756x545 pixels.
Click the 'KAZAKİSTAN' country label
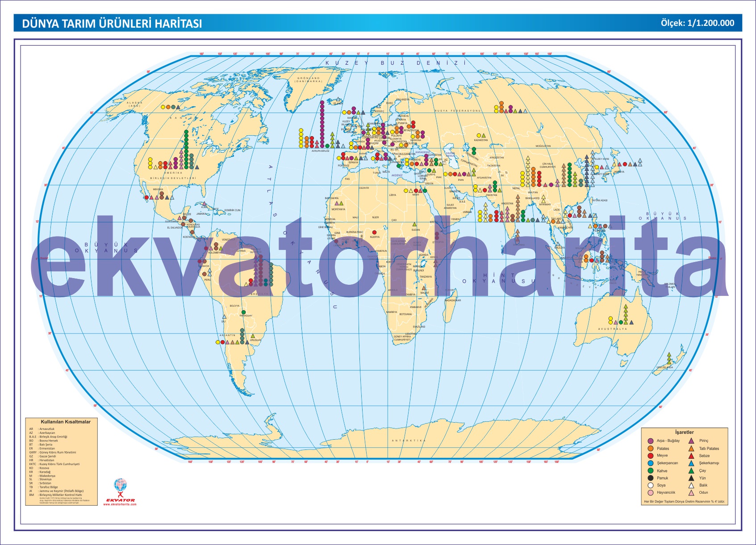(481, 140)
